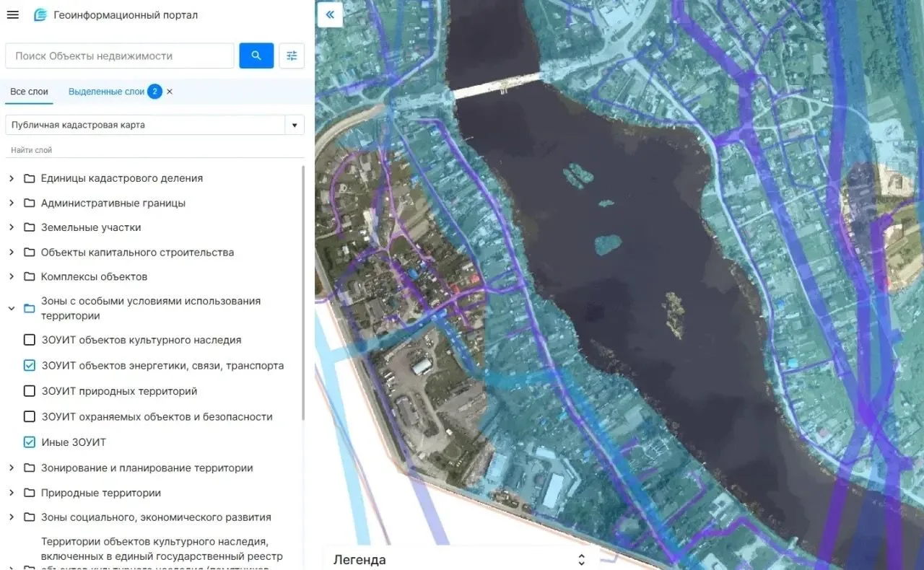Screen dimensions: 924x570
Task: Expand Единицы кадастрового деления tree node
Action: click(x=12, y=178)
